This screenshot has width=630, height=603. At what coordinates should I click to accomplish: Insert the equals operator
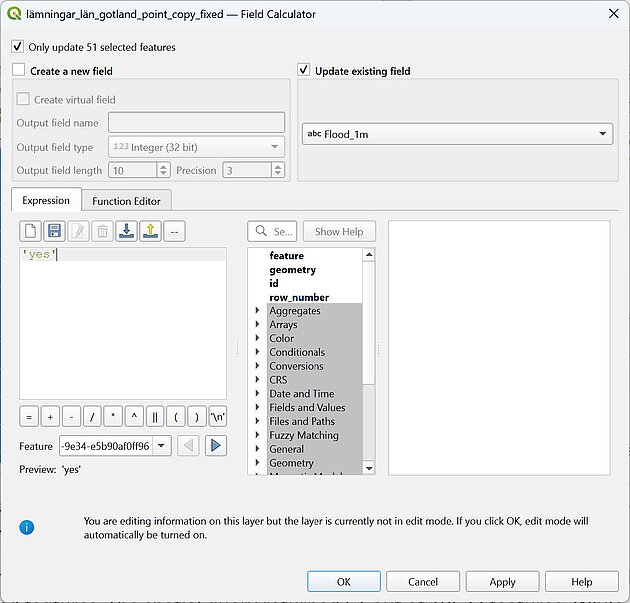click(x=29, y=417)
